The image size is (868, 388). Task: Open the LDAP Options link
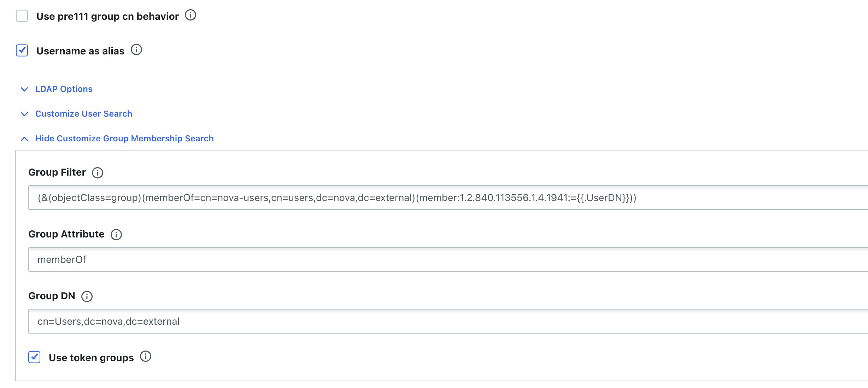pos(64,89)
